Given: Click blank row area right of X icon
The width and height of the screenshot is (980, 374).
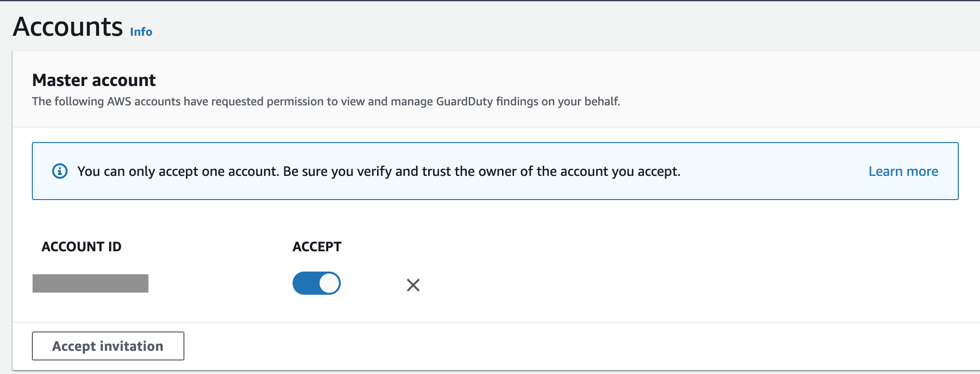Looking at the screenshot, I should (676, 285).
